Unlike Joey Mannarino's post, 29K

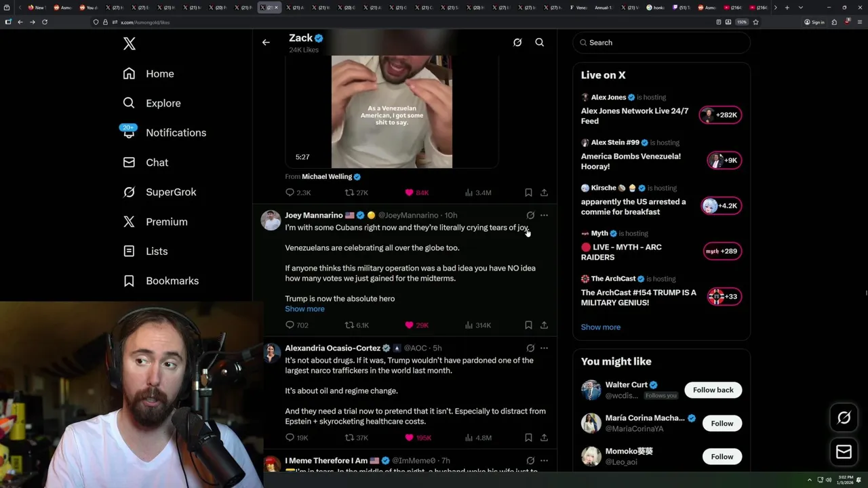(x=416, y=325)
